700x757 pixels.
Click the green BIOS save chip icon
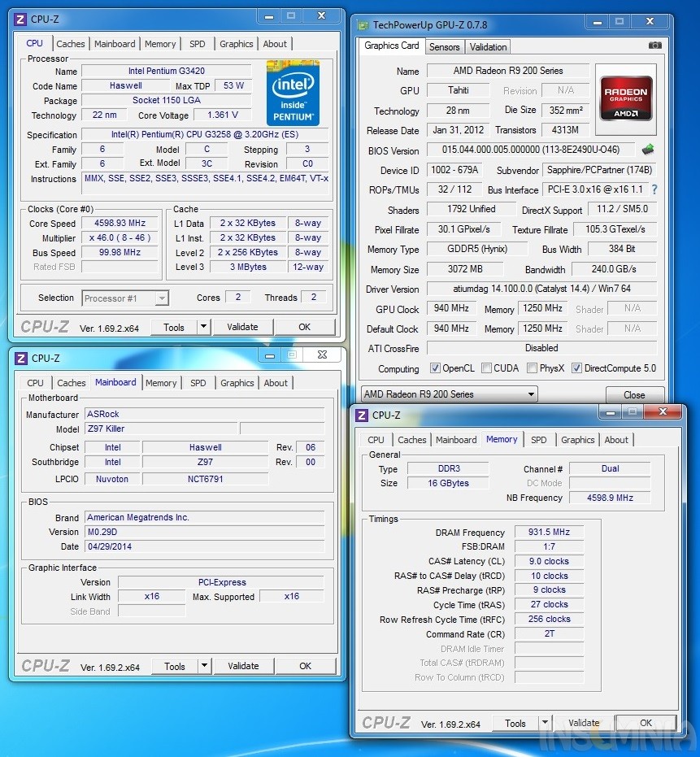[x=648, y=150]
